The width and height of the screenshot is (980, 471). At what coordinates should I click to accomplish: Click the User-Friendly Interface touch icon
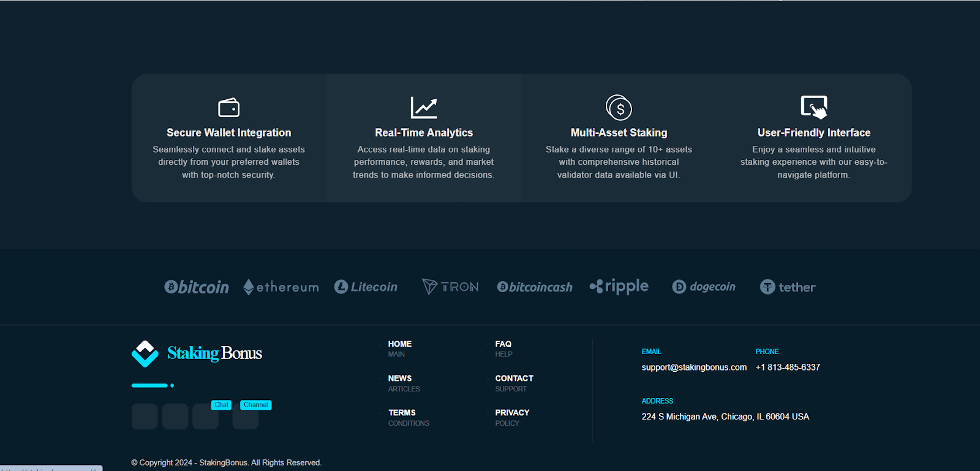click(813, 107)
